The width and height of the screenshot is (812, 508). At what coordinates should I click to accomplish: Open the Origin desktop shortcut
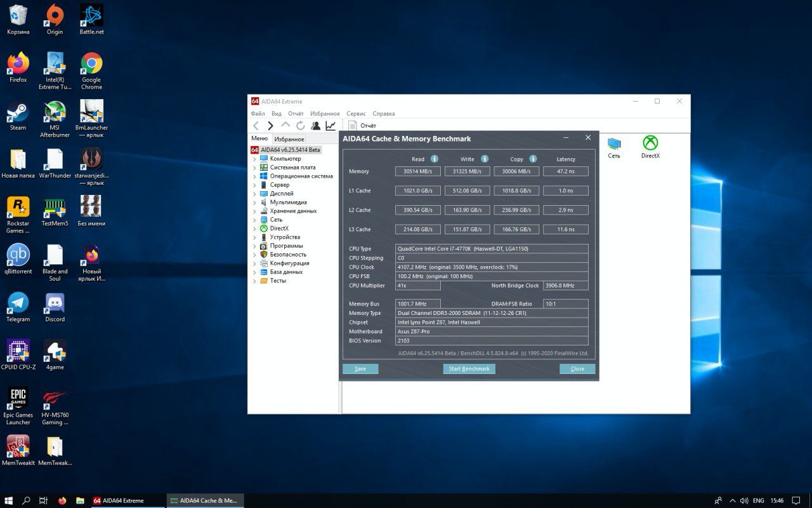coord(55,20)
